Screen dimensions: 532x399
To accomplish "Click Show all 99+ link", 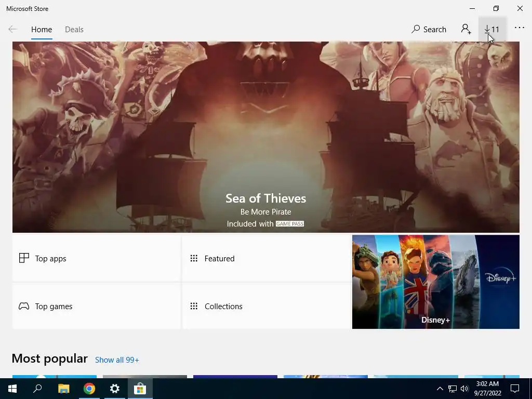I will [117, 360].
